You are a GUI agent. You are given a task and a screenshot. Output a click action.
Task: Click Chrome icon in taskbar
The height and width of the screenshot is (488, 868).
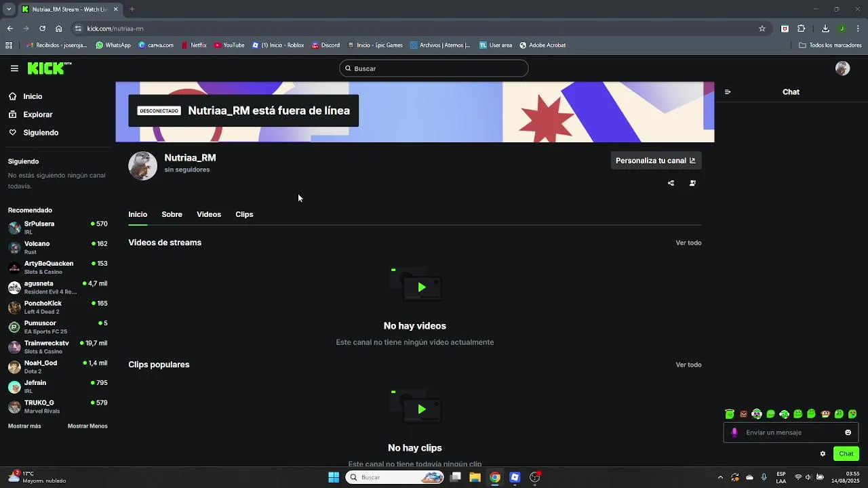495,477
